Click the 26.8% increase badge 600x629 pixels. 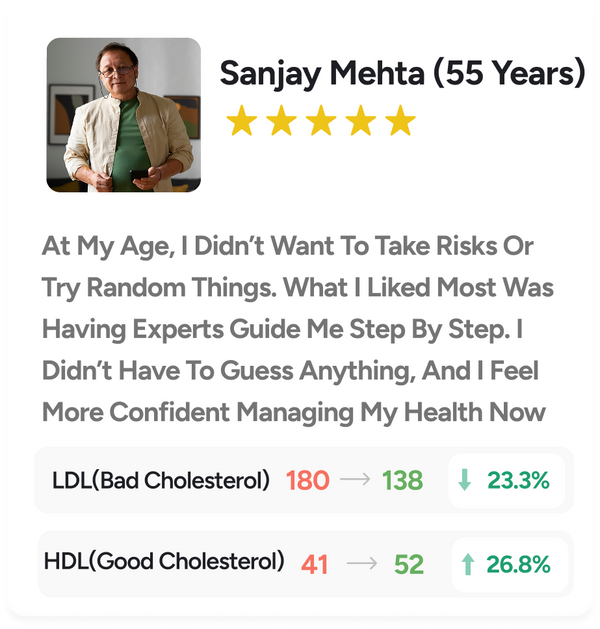click(x=510, y=564)
